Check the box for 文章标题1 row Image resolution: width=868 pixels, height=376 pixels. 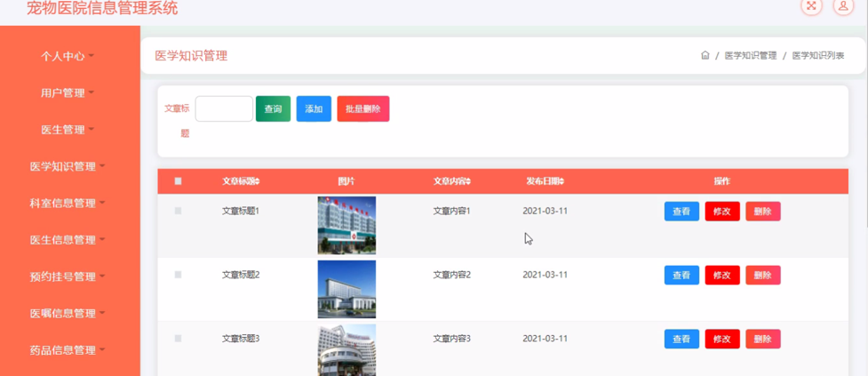pos(178,211)
